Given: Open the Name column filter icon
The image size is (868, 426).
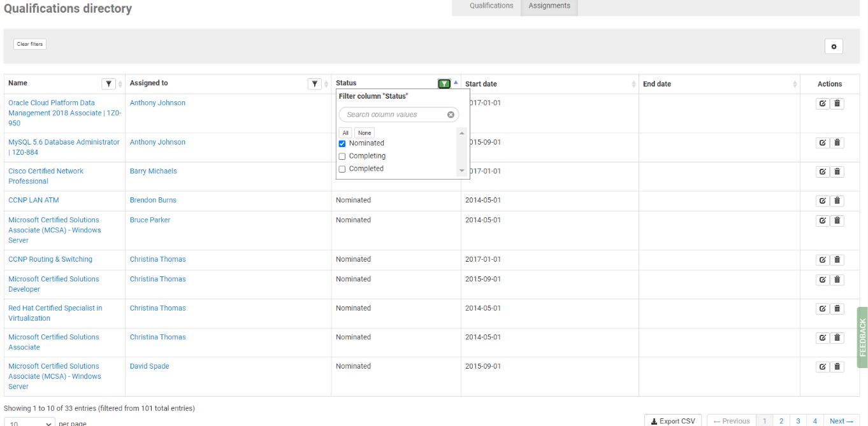Looking at the screenshot, I should (x=109, y=84).
